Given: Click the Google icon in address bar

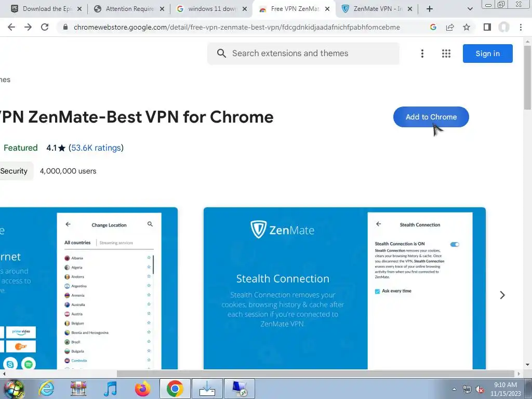Looking at the screenshot, I should (x=433, y=27).
